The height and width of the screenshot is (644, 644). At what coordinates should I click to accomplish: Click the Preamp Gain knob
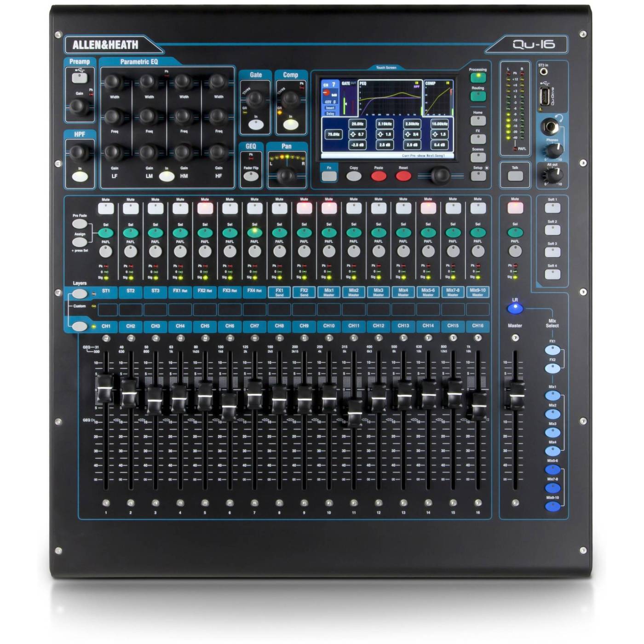point(79,107)
